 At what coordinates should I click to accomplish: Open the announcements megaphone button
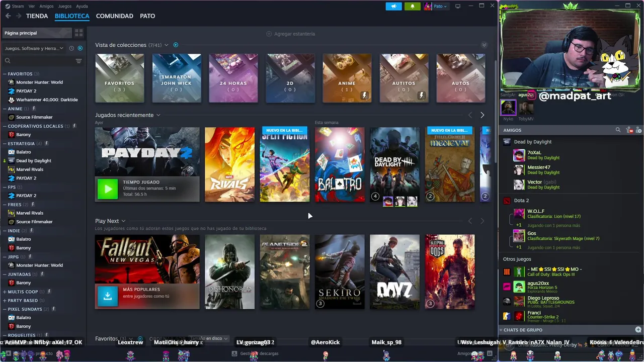pos(394,6)
